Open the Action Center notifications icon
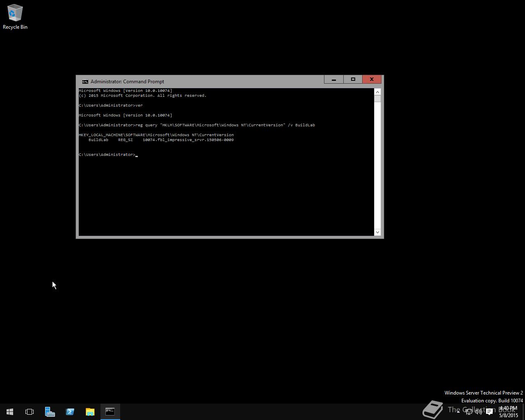The width and height of the screenshot is (525, 420). (x=489, y=412)
